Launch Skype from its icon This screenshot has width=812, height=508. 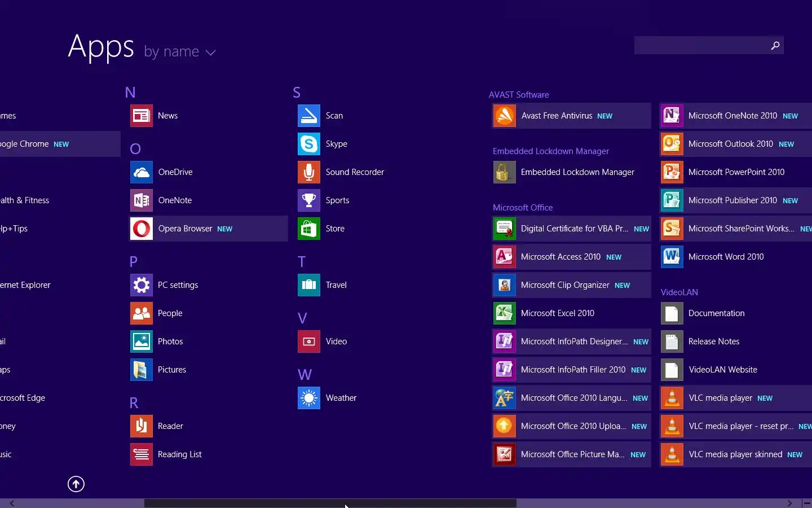pos(309,144)
